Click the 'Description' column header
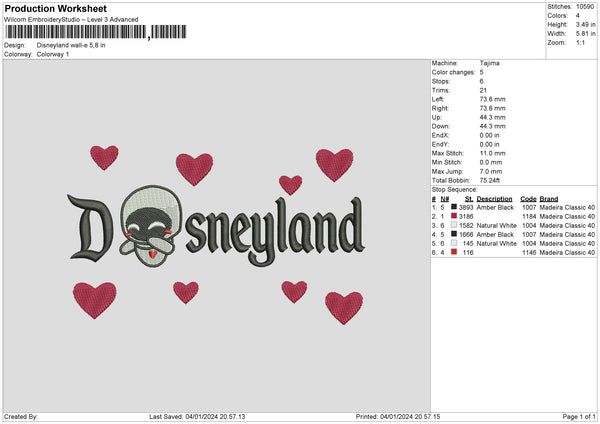 494,199
